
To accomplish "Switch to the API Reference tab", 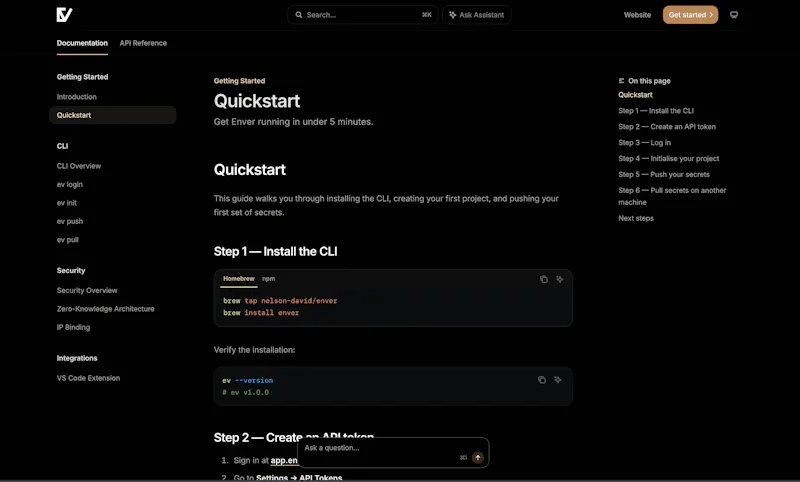I will [x=143, y=43].
